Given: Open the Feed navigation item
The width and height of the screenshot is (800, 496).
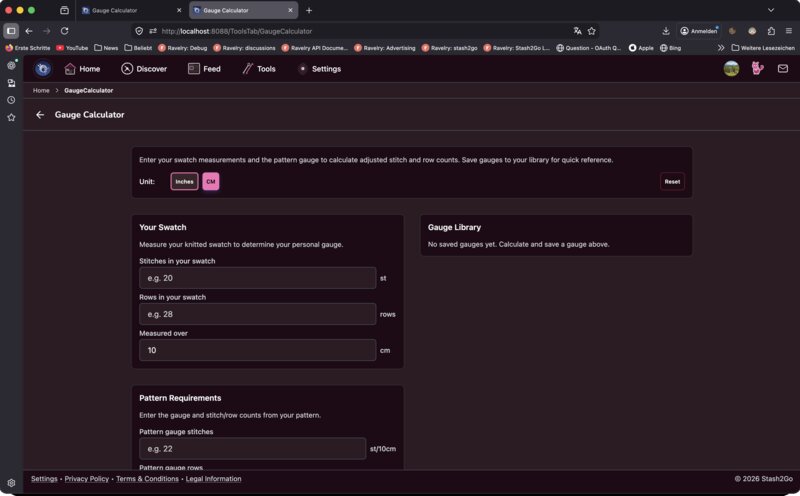Looking at the screenshot, I should pos(204,69).
